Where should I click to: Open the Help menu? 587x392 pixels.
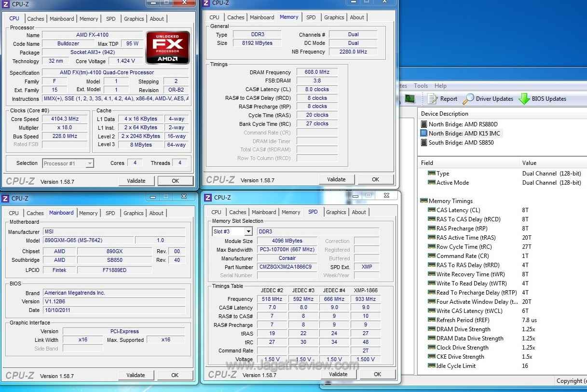point(440,86)
